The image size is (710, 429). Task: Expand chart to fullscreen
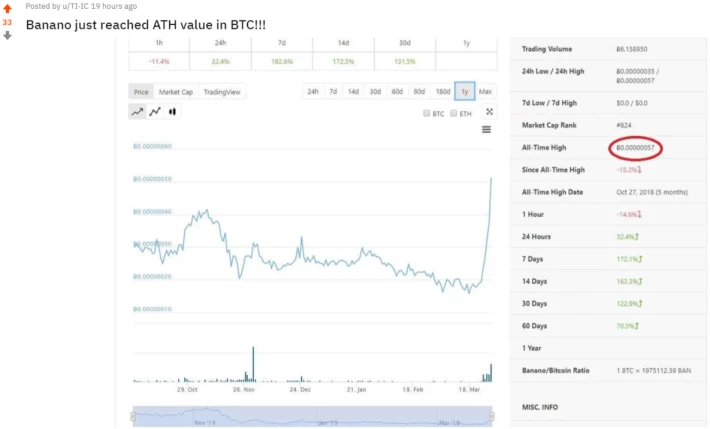click(x=489, y=112)
